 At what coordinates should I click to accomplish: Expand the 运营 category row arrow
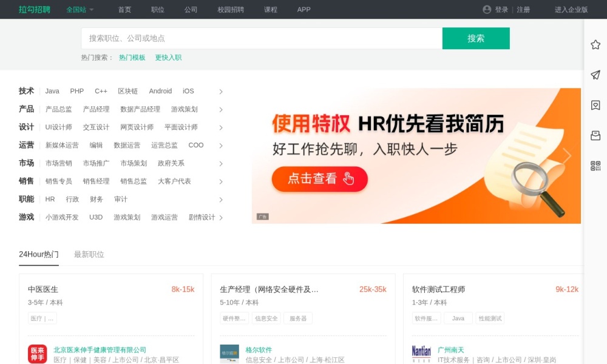(x=221, y=146)
